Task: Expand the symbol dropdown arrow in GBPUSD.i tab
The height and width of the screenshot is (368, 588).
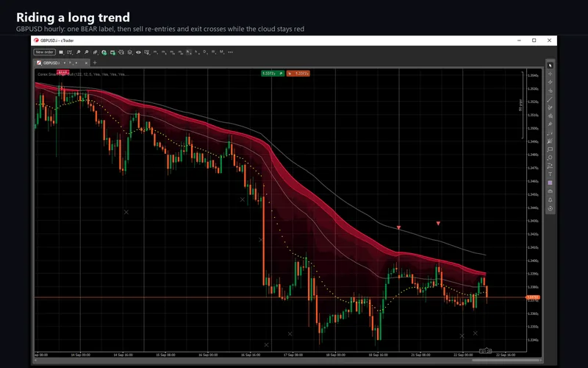Action: click(65, 63)
